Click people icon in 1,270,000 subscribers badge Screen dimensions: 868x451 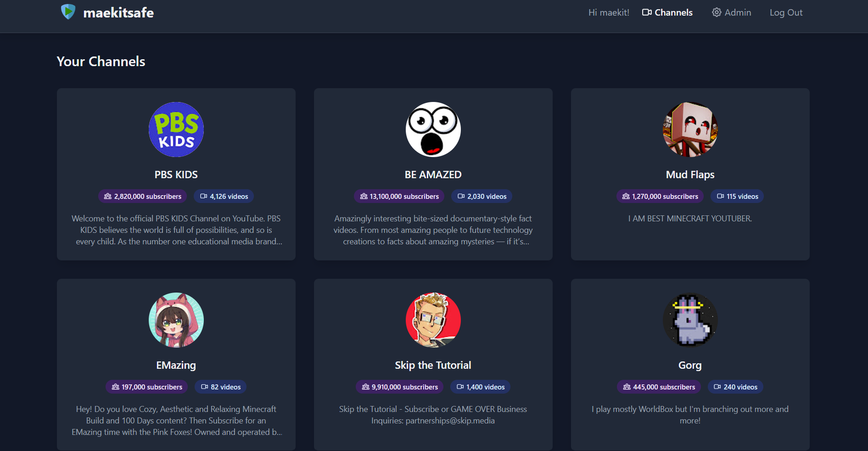pyautogui.click(x=626, y=196)
